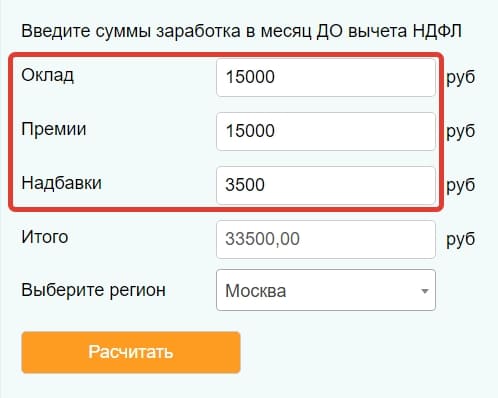Click the Оклад salary input field
Image resolution: width=498 pixels, height=398 pixels.
326,77
